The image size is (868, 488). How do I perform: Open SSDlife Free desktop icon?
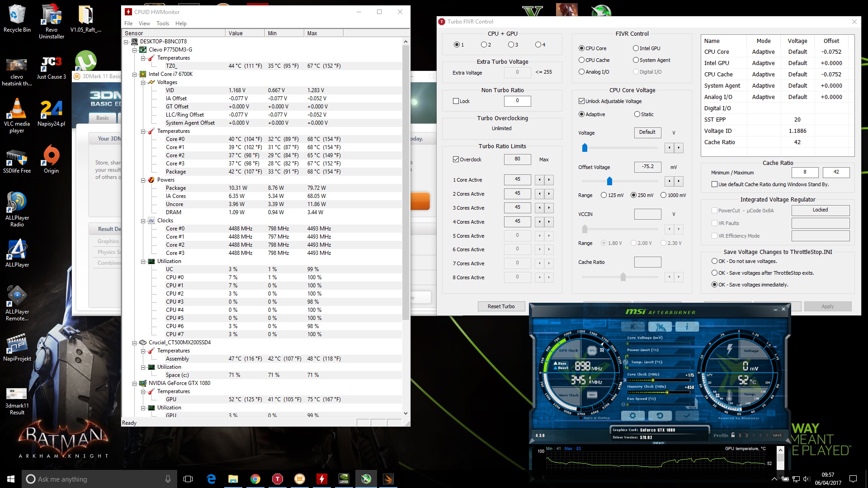(17, 161)
